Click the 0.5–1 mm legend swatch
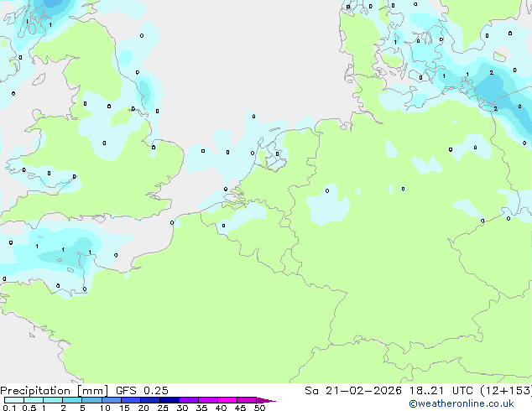The height and width of the screenshot is (411, 532). pos(34,400)
